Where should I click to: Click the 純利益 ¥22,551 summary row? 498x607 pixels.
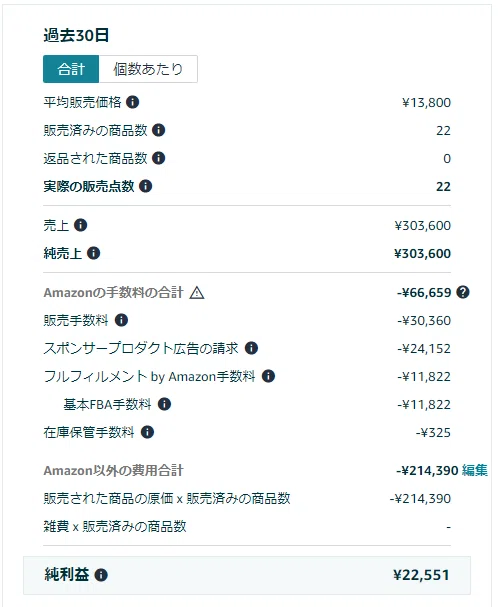(247, 575)
